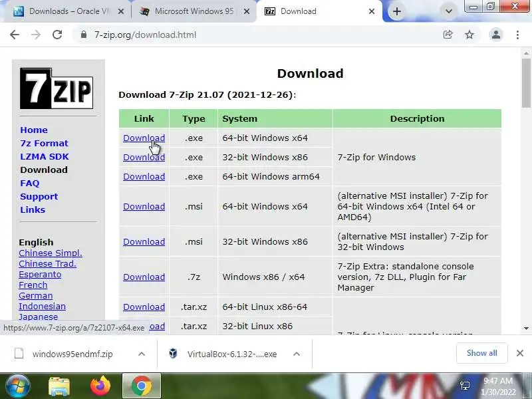
Task: Click the page scrollbar up arrow
Action: 526,53
